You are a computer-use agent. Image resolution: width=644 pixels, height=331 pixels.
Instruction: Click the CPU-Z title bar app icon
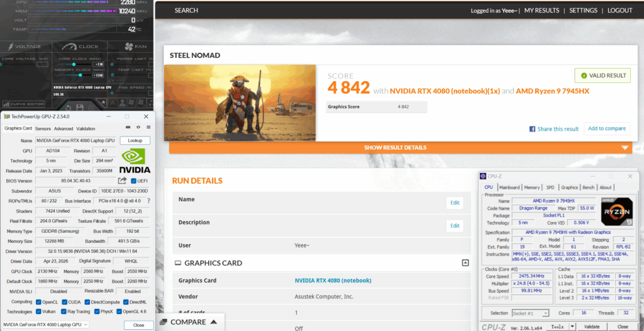pos(484,176)
